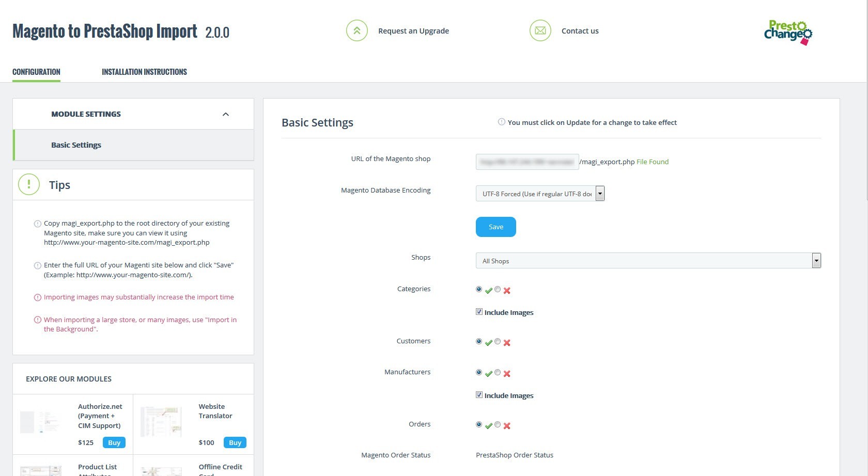Viewport: 868px width, 476px height.
Task: Switch to the Configuration tab
Action: [x=36, y=72]
